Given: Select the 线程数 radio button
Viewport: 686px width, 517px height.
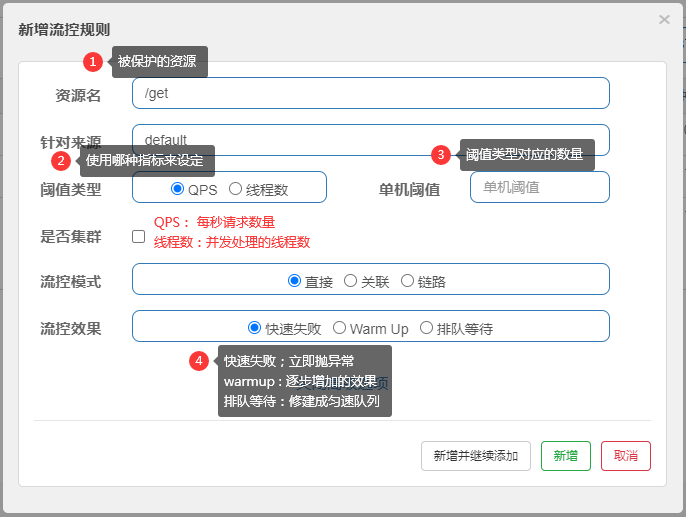Looking at the screenshot, I should click(235, 189).
